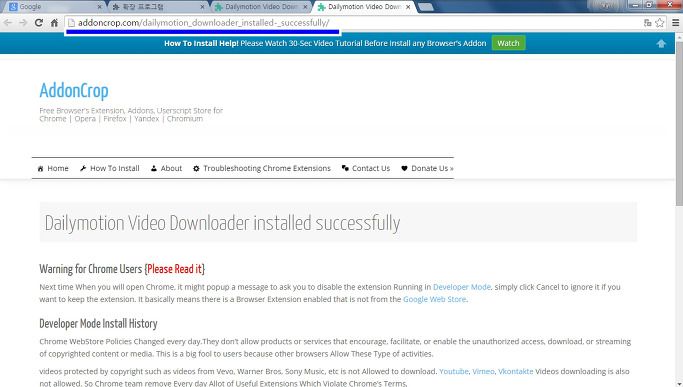Click the chat icon beside Contact Us
The height and width of the screenshot is (387, 683).
345,168
